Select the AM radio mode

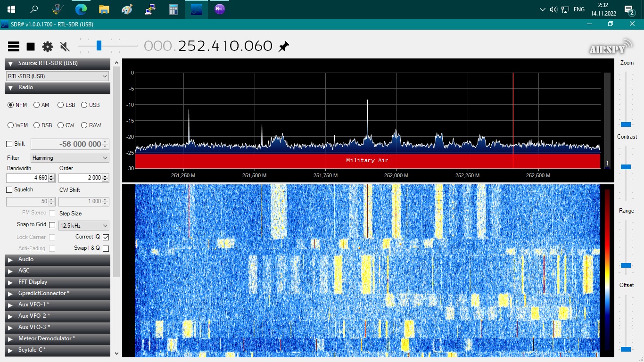coord(36,105)
